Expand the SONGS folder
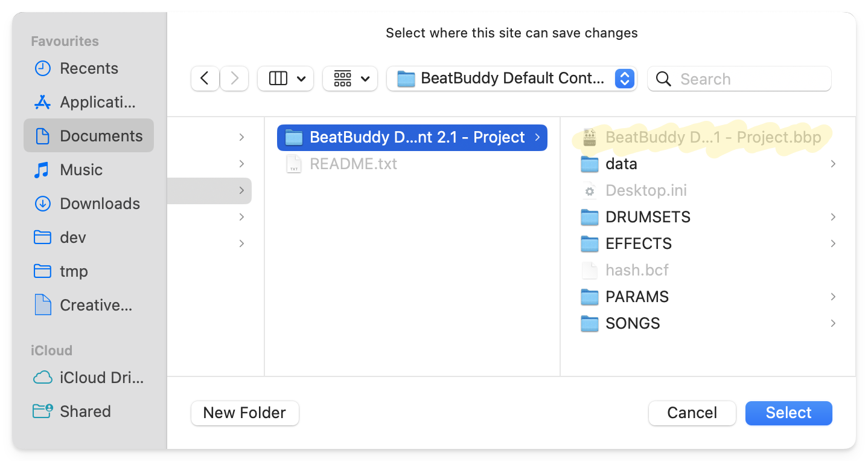Viewport: 868px width, 461px height. point(632,323)
